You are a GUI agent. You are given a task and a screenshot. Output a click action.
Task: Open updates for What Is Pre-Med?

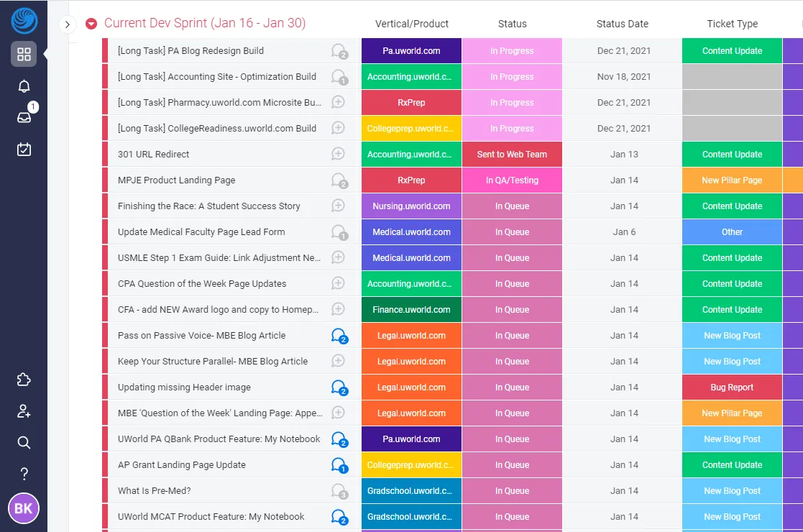pyautogui.click(x=339, y=490)
